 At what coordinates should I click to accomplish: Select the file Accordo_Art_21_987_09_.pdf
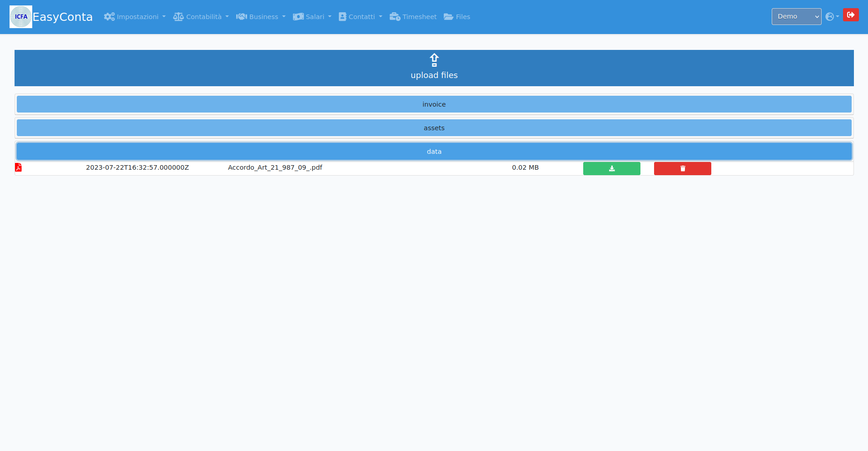[x=275, y=167]
